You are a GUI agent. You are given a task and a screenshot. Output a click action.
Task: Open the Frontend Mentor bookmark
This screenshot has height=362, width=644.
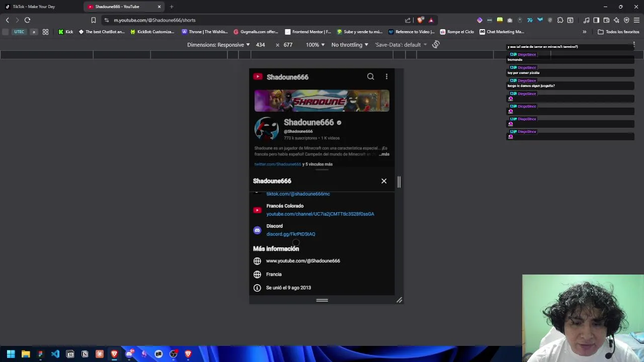click(307, 32)
